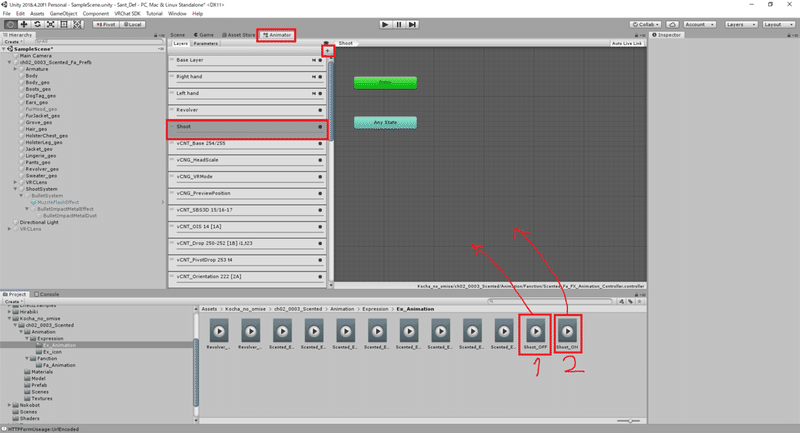Collapse ShootSystem object in hierarchy
800x433 pixels.
click(15, 189)
